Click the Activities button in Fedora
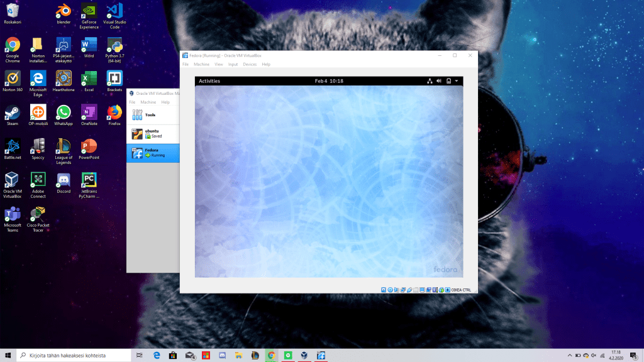This screenshot has height=362, width=644. click(209, 81)
